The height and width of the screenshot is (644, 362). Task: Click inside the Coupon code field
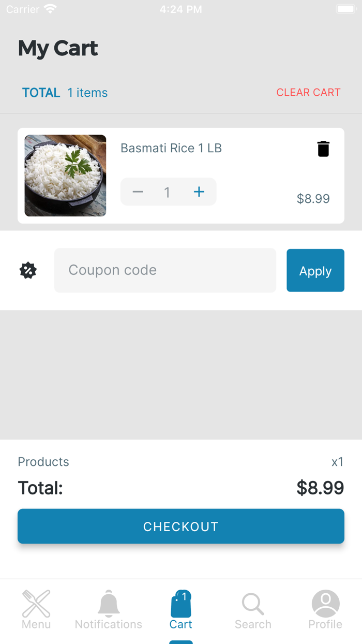[164, 270]
